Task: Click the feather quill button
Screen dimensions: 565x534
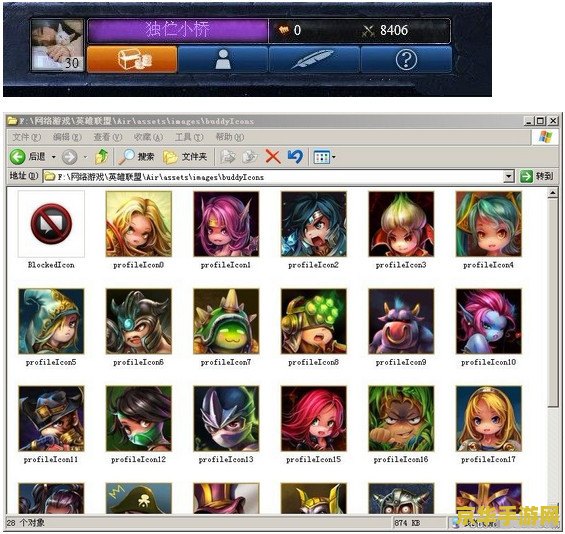Action: 314,59
